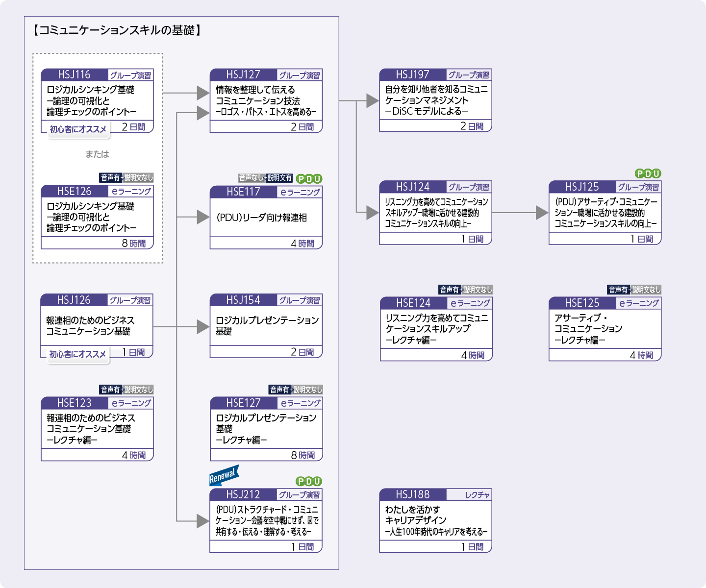The width and height of the screenshot is (706, 588).
Task: Click グループ演習 label on HSJ116
Action: click(x=130, y=75)
